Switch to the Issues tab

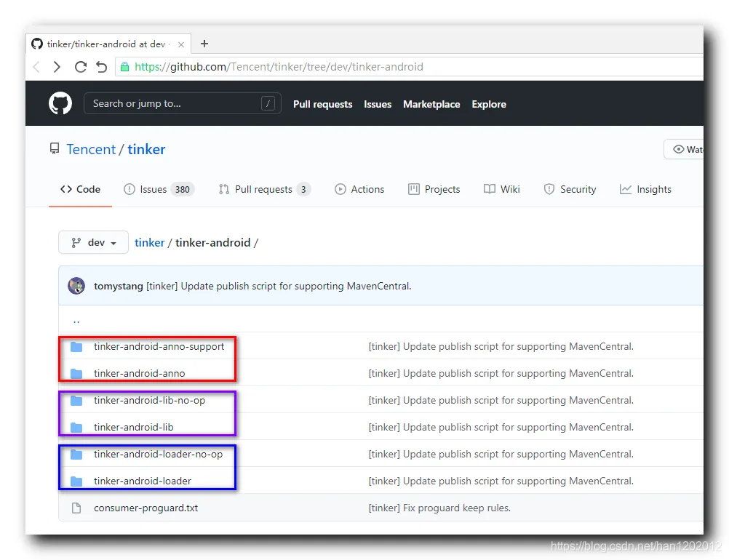pos(159,189)
